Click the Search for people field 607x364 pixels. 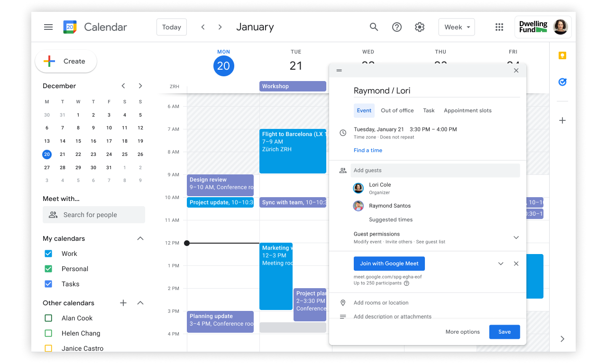tap(94, 215)
